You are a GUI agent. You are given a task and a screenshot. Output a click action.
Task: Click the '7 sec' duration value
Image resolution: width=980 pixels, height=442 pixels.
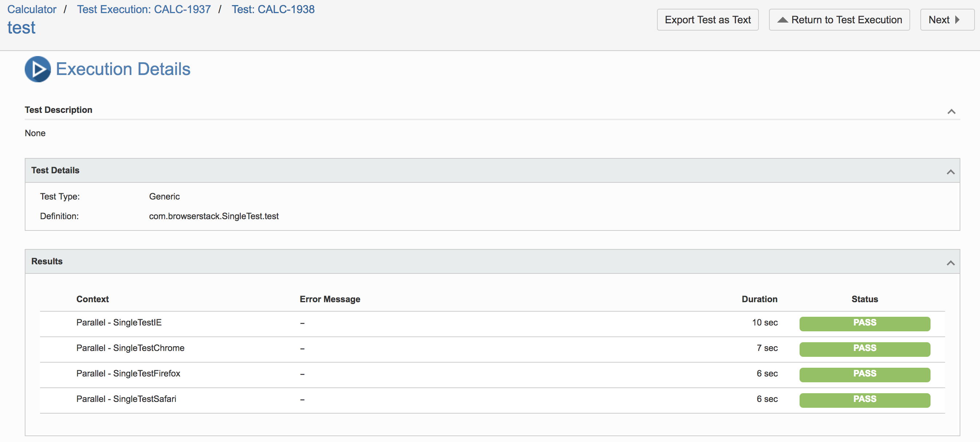(767, 348)
